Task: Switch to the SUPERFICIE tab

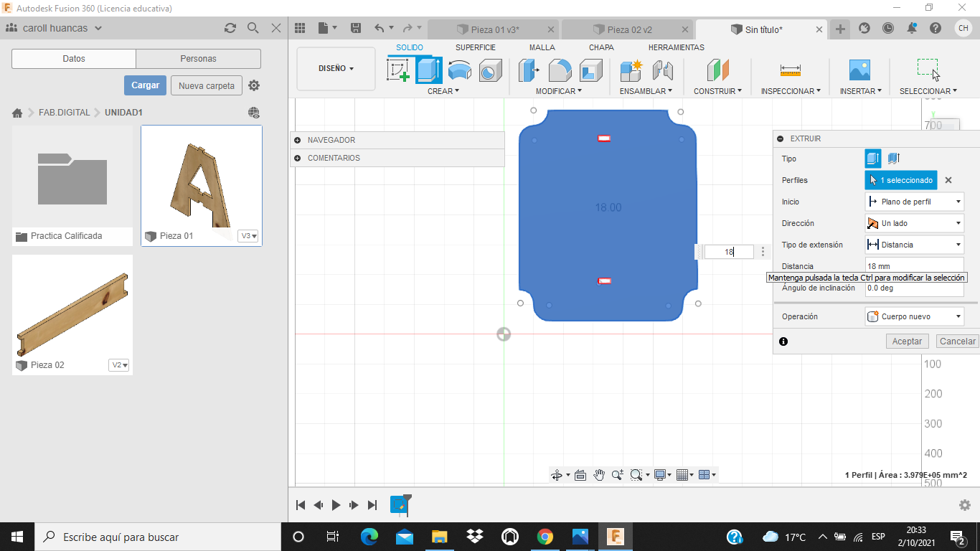Action: (x=476, y=47)
